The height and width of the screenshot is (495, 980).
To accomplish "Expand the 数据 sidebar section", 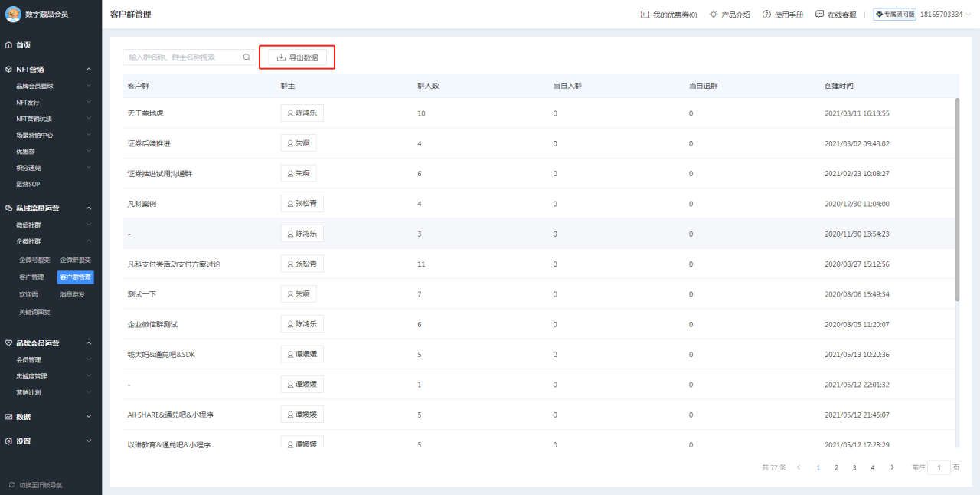I will point(89,417).
